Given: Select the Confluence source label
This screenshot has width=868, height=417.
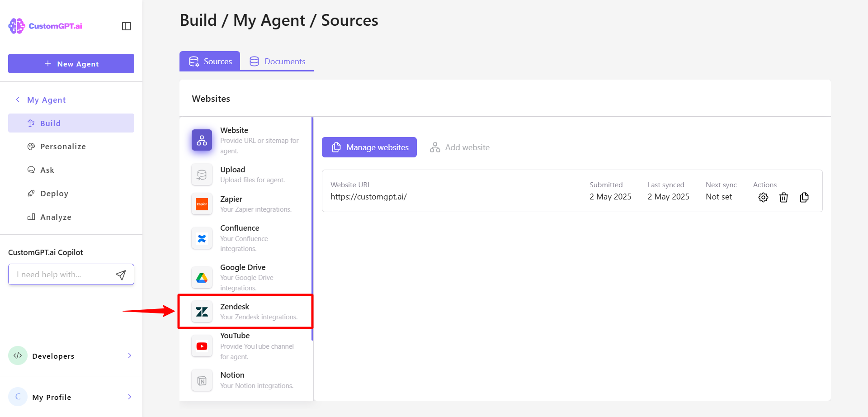Looking at the screenshot, I should (240, 228).
